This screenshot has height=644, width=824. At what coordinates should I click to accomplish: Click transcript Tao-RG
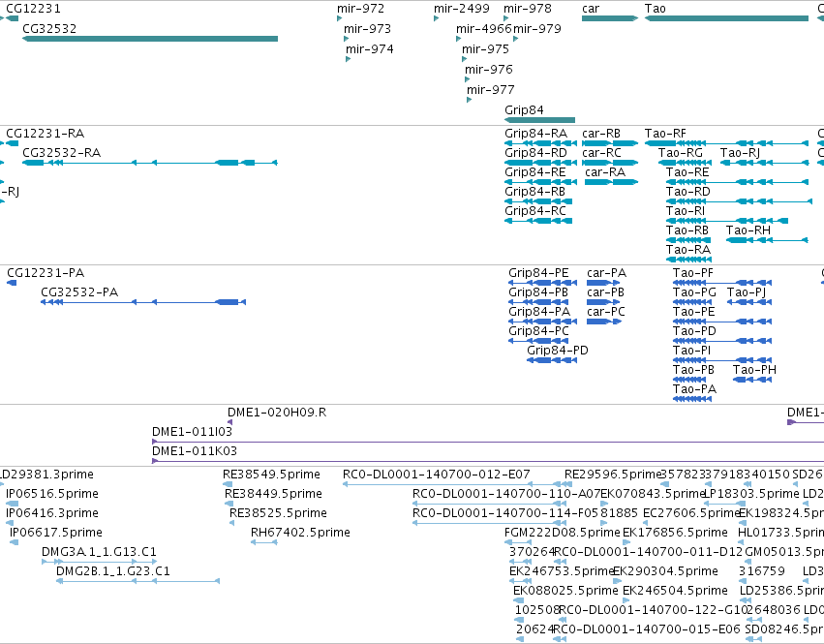(685, 163)
